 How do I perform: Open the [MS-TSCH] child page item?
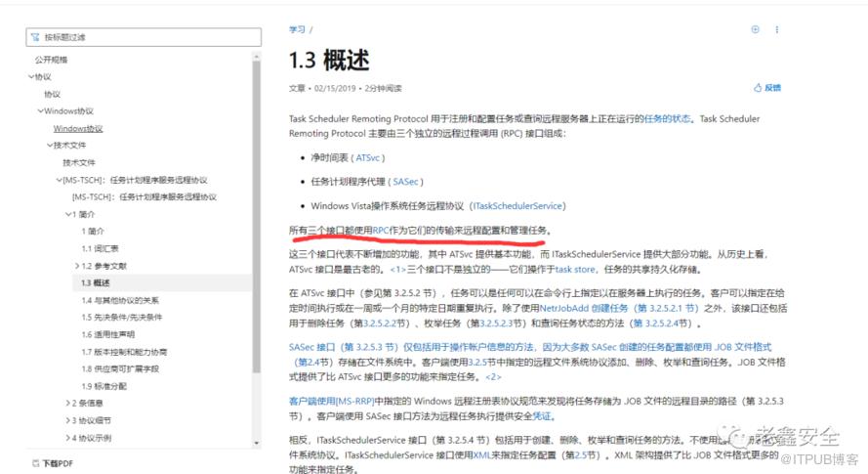pyautogui.click(x=145, y=196)
